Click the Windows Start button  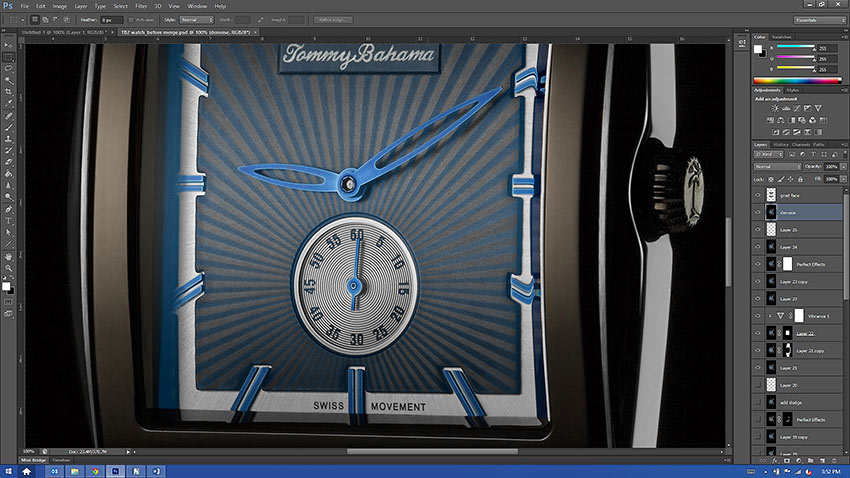[8, 471]
